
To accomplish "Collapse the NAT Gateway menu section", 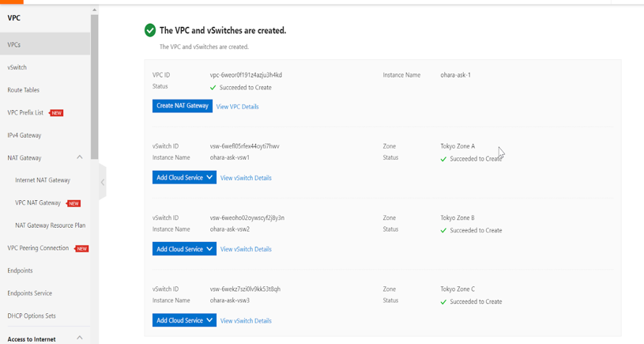I will pos(80,157).
